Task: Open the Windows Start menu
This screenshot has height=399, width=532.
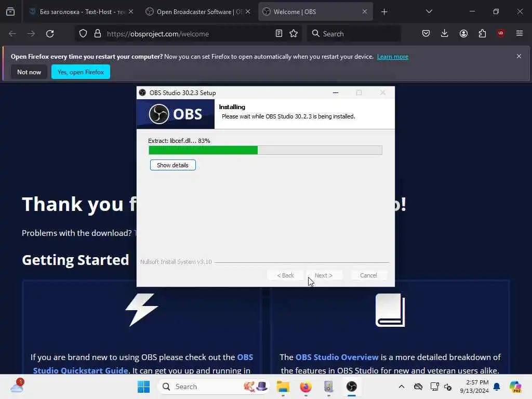Action: click(143, 387)
